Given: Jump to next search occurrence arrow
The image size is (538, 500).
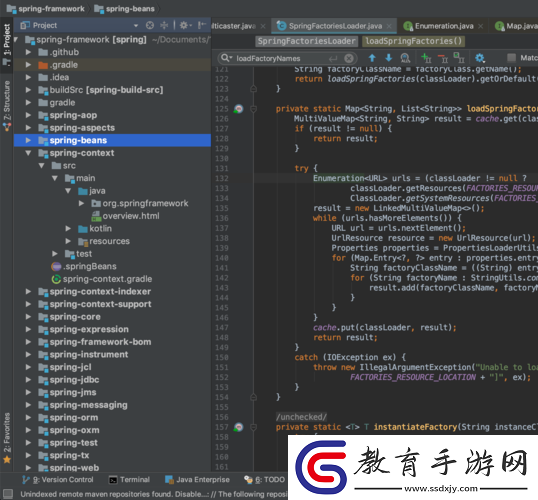Looking at the screenshot, I should click(x=389, y=58).
